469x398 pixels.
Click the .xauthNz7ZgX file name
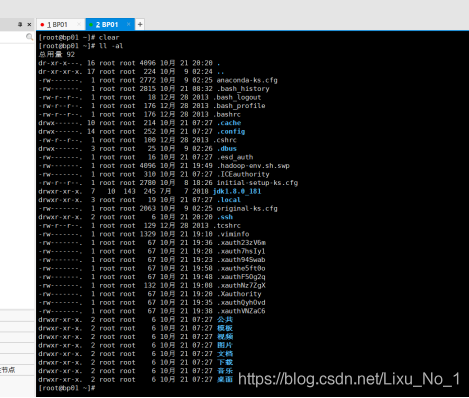point(241,286)
